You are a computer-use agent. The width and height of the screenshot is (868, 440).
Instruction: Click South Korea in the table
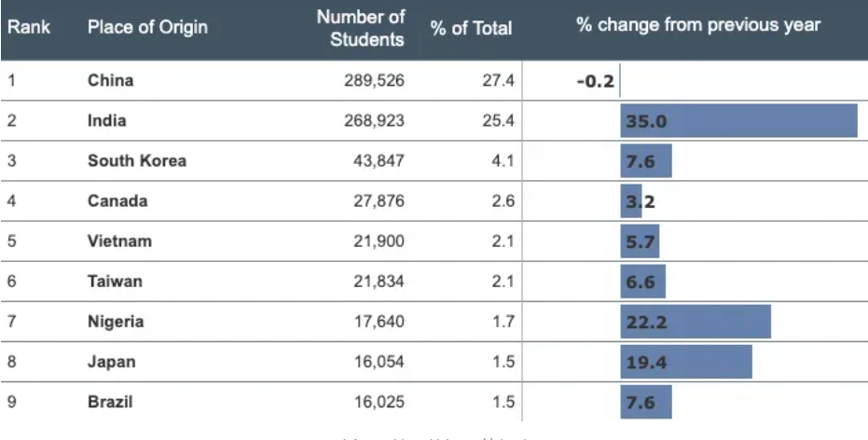[137, 160]
